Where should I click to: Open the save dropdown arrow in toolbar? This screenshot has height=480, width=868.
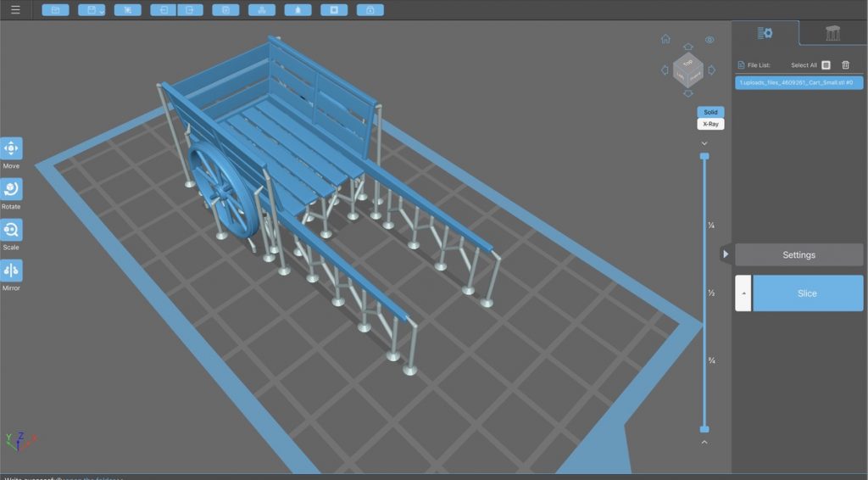tap(101, 11)
